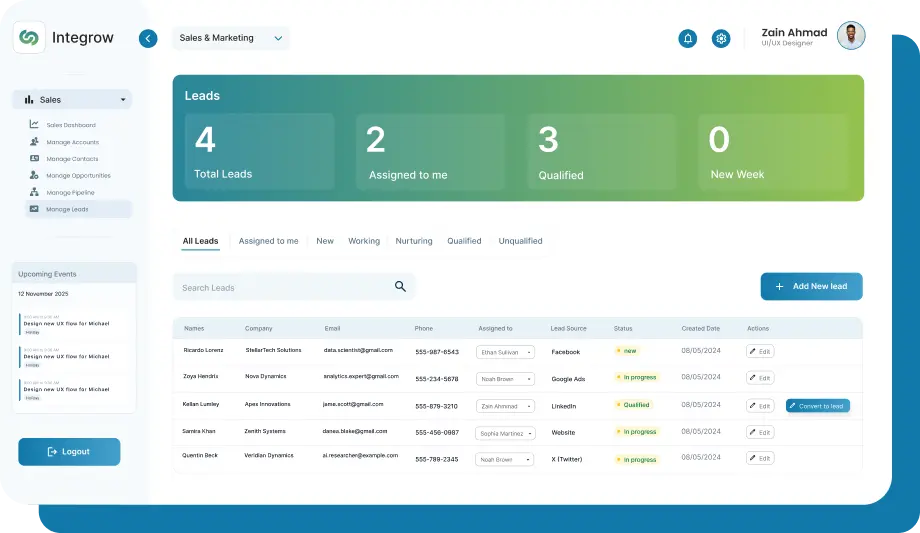Collapse sidebar with the back arrow icon
Viewport: 920px width, 533px height.
(148, 39)
